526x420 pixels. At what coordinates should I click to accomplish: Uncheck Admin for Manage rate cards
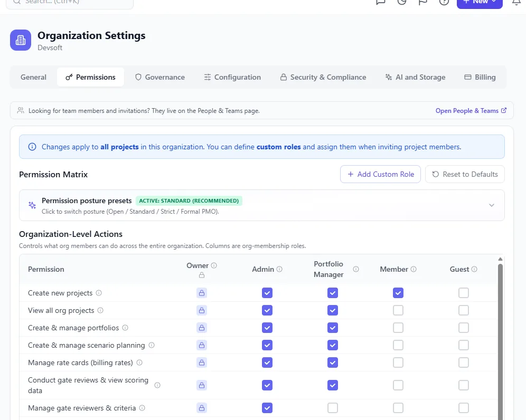click(x=267, y=362)
